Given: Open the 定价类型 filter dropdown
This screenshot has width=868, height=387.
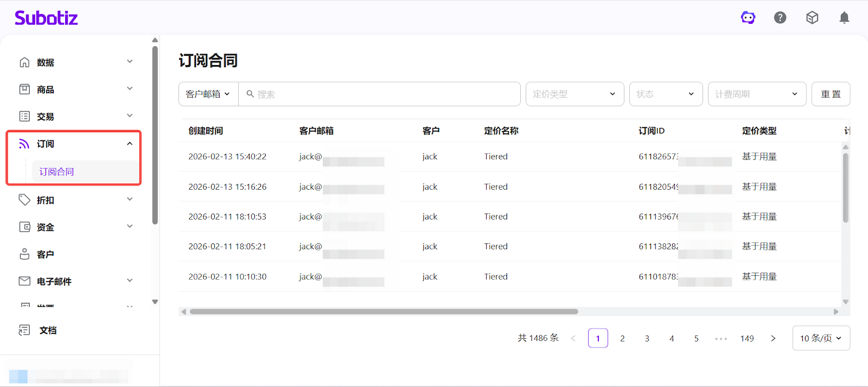Looking at the screenshot, I should (575, 94).
